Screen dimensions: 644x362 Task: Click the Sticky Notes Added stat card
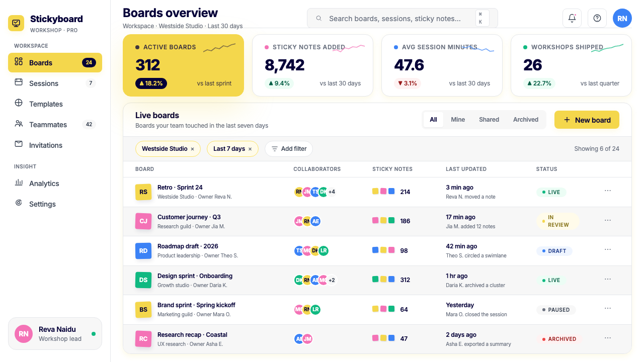click(312, 65)
